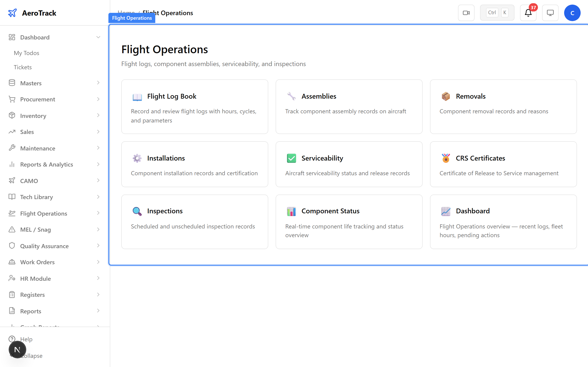Select the Procurement cart icon in sidebar
The width and height of the screenshot is (588, 367).
coord(12,99)
